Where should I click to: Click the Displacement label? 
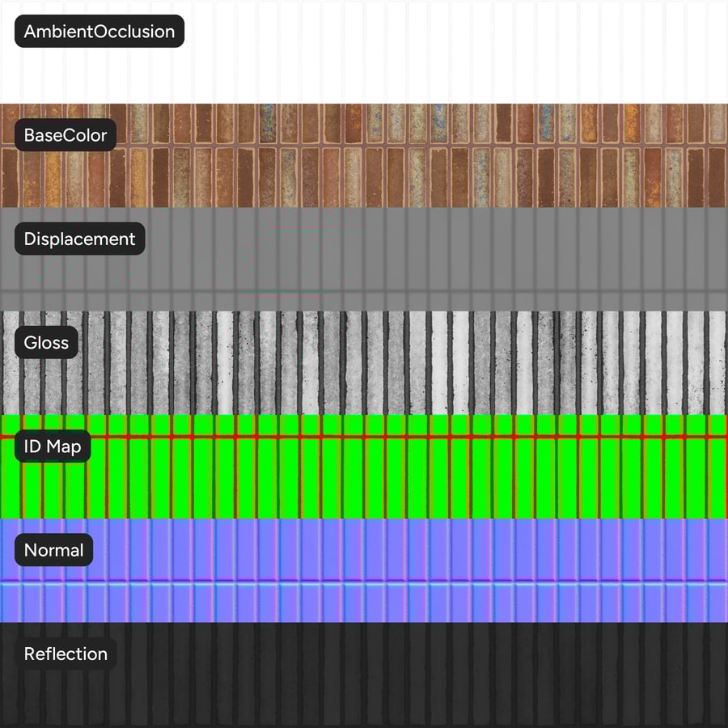pyautogui.click(x=80, y=239)
